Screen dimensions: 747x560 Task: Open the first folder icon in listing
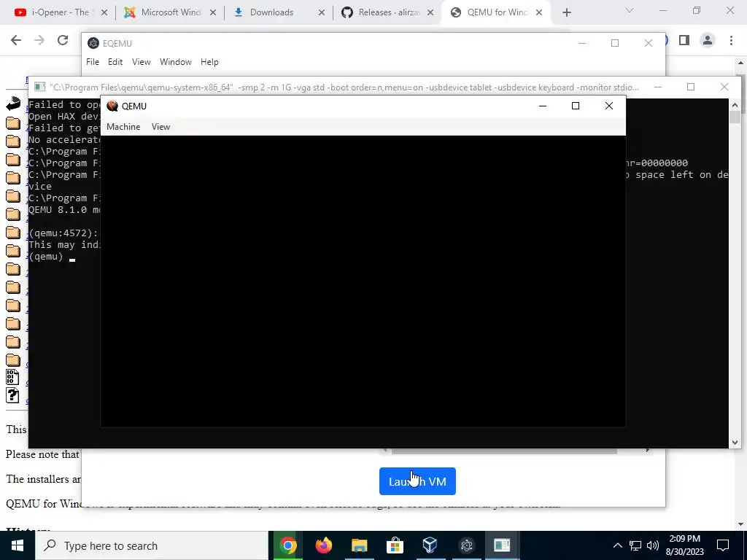coord(13,123)
